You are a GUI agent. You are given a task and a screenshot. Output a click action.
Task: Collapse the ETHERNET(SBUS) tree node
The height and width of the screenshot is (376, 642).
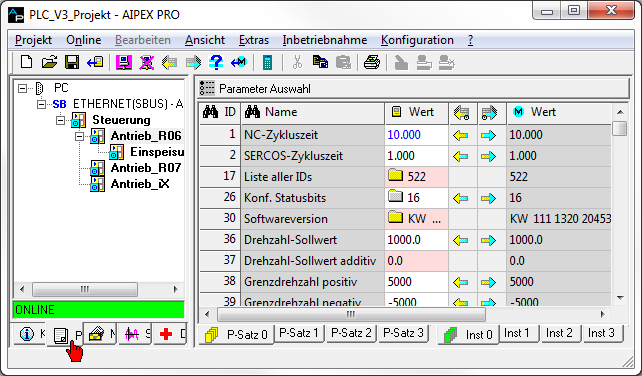click(41, 104)
